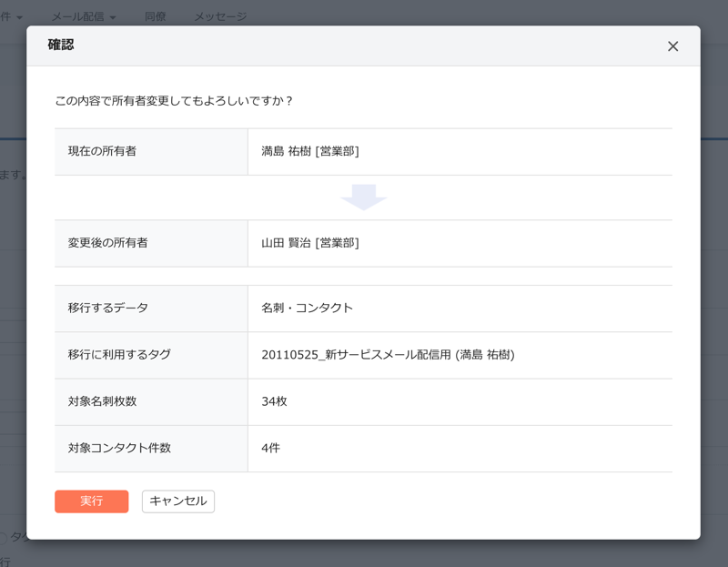Click the 変更後の所有者 row label
This screenshot has height=567, width=728.
pos(107,243)
